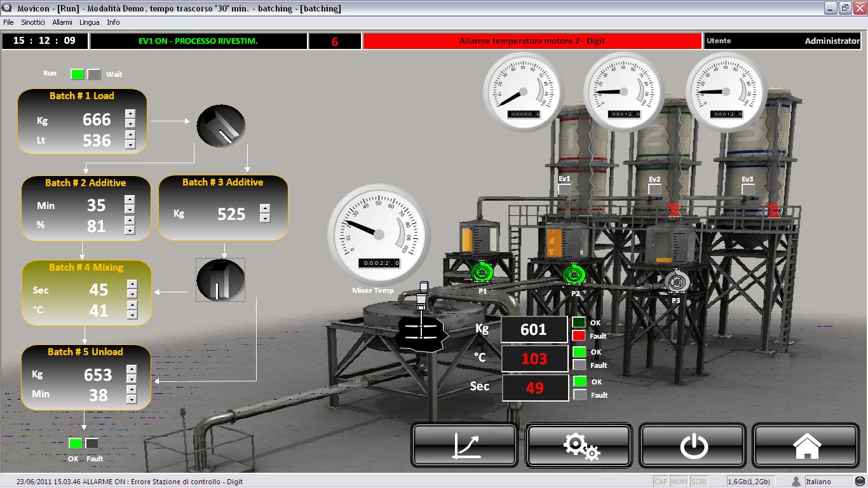Viewport: 868px width, 488px height.
Task: Open the trend chart screen button
Action: 465,445
